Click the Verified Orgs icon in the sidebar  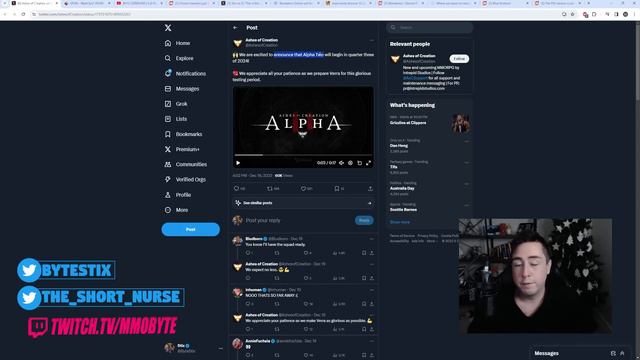pos(168,180)
